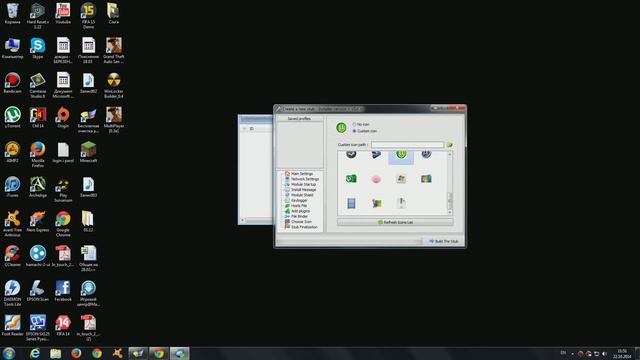Click the Google Chrome desktop icon
The image size is (640, 360).
63,224
